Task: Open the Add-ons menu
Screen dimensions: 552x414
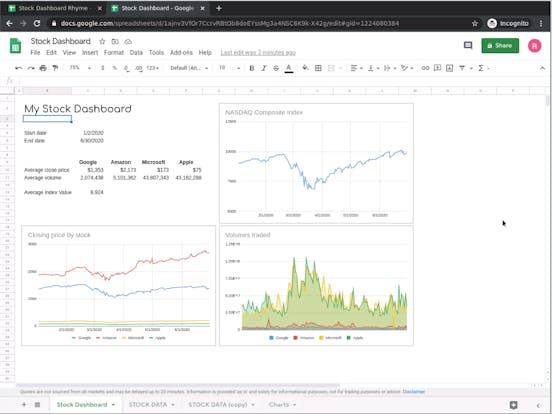Action: coord(181,52)
